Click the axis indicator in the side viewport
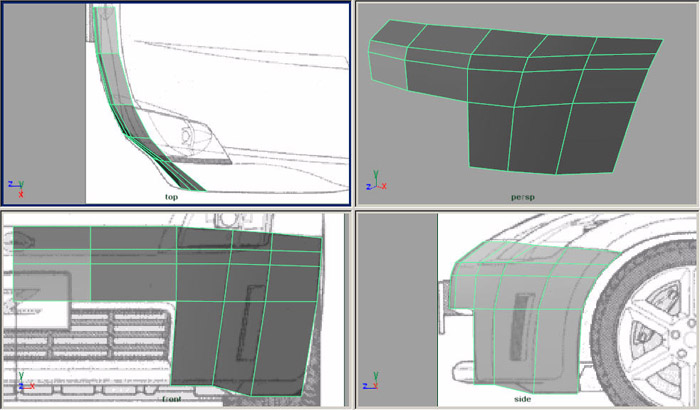This screenshot has height=410, width=700. click(x=370, y=384)
